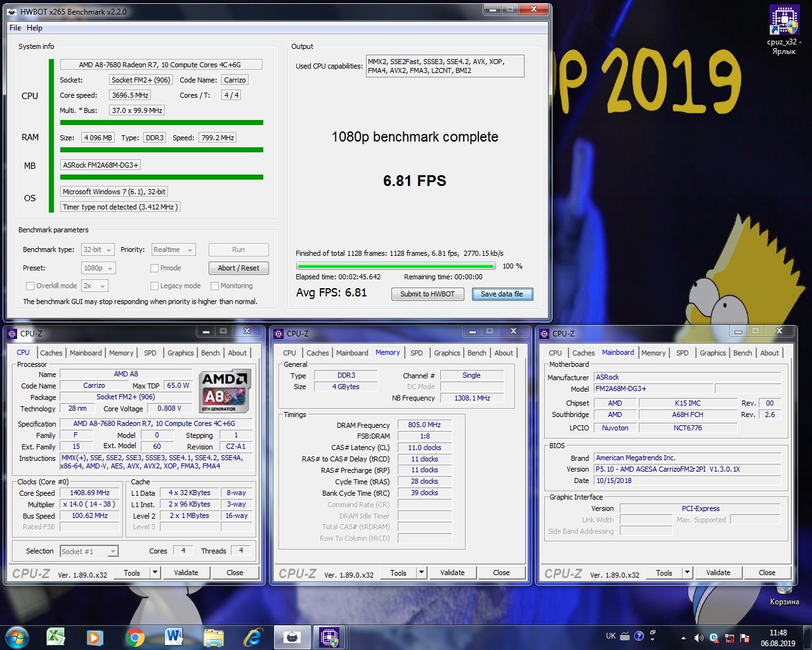Click the UK language indicator

(x=610, y=636)
